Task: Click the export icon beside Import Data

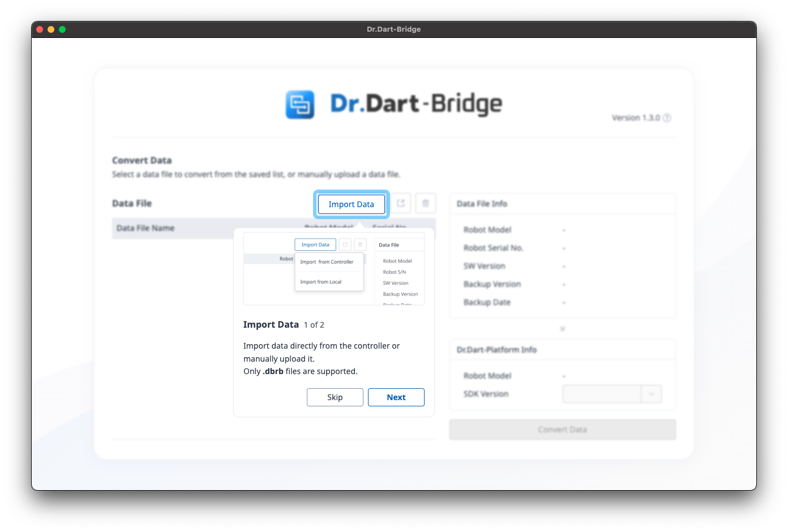Action: pos(401,204)
